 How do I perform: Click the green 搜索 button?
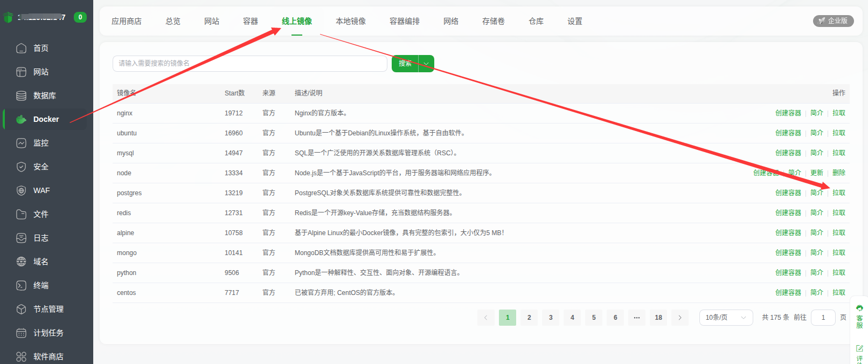pos(405,64)
